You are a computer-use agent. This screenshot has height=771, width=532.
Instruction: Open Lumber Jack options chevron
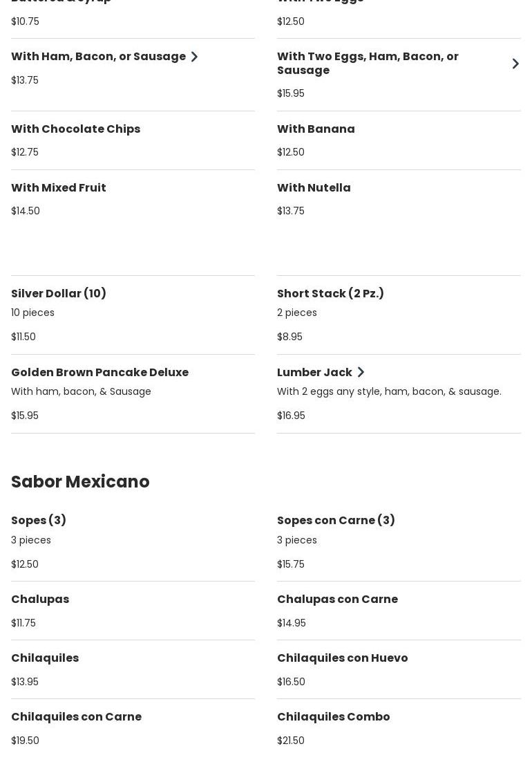point(361,373)
